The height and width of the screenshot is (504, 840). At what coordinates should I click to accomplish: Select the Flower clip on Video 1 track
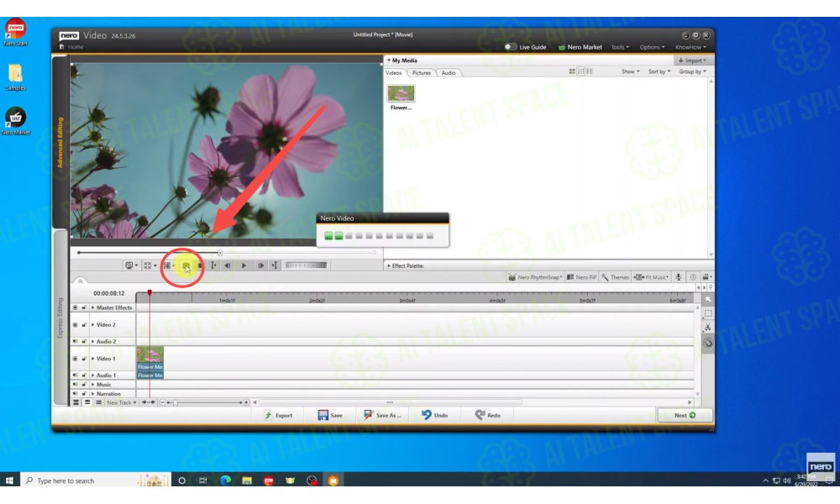pos(150,359)
